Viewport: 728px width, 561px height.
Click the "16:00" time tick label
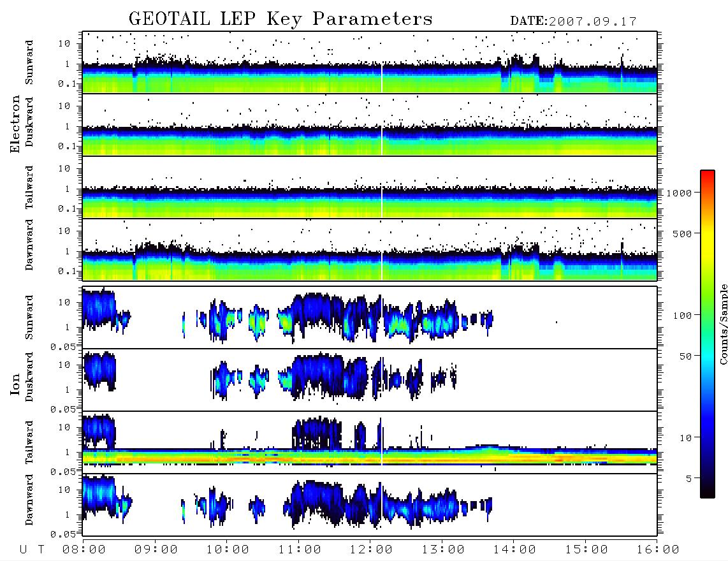(658, 550)
